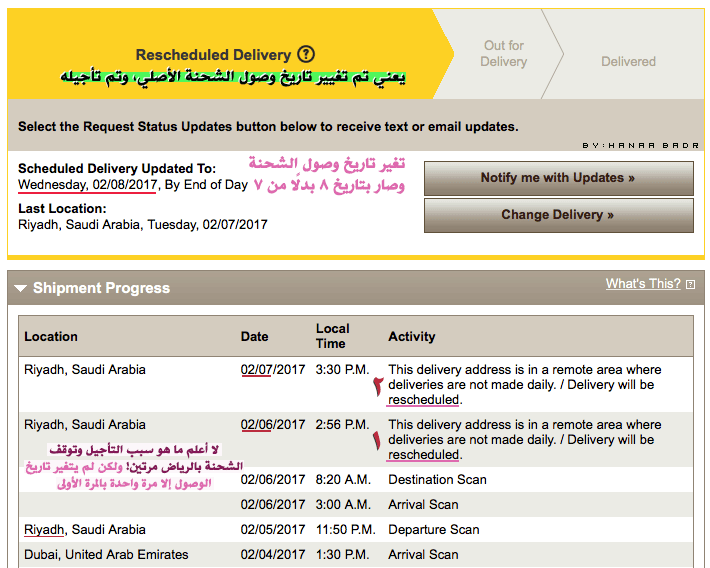Collapse the Shipment Progress section triangle
Screen dimensions: 710x568
tap(20, 288)
